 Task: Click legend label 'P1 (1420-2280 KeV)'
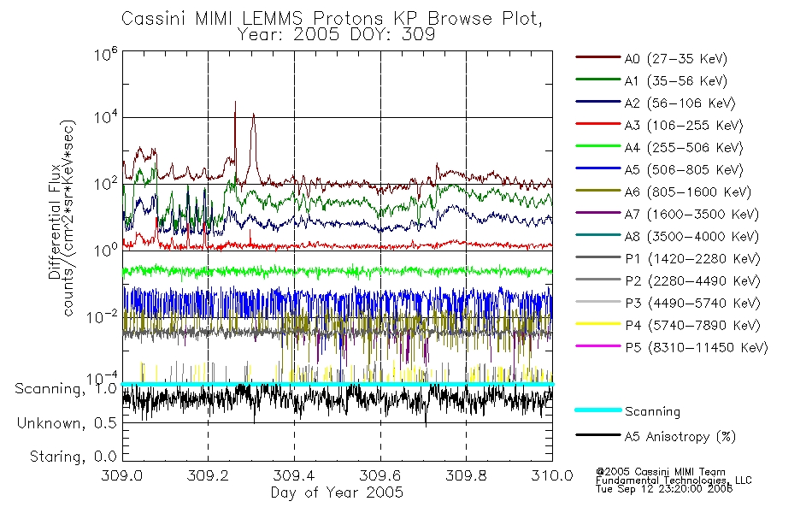[692, 258]
